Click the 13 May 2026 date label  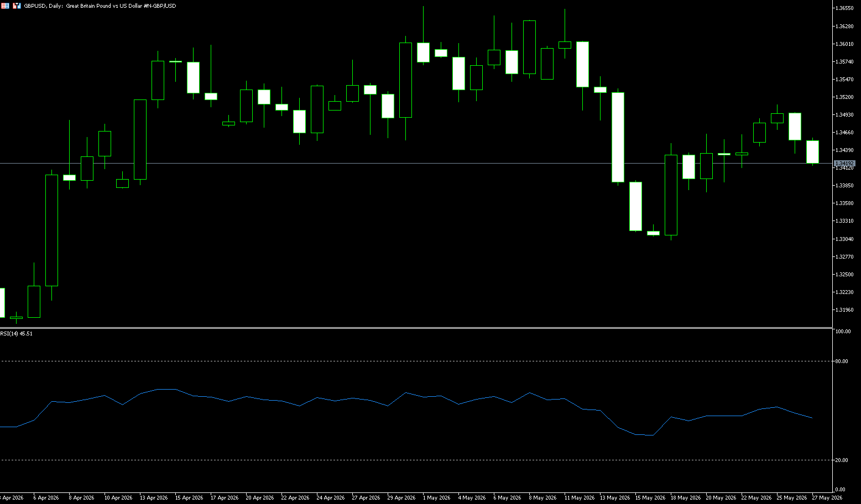tap(614, 498)
